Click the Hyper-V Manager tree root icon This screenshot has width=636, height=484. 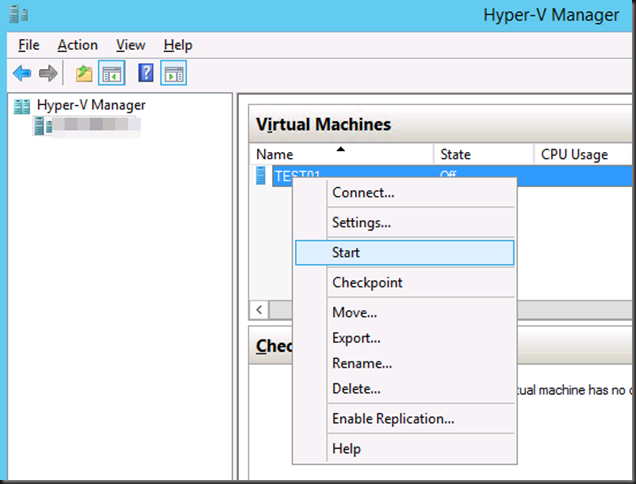[x=22, y=107]
